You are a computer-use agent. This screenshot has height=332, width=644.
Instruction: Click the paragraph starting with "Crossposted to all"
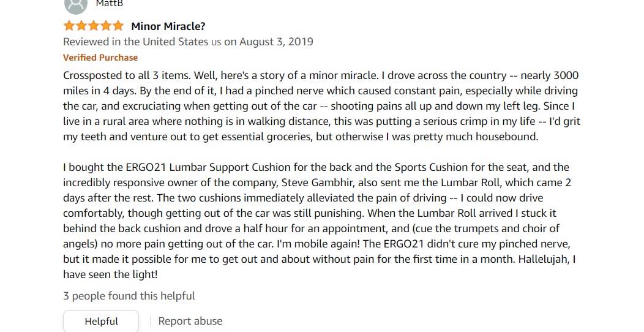(x=321, y=106)
